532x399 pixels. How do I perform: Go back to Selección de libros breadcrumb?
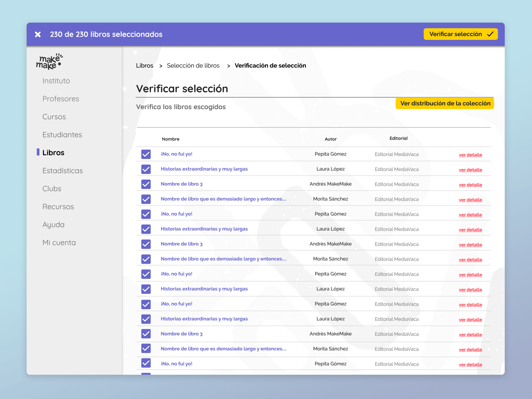(x=193, y=66)
